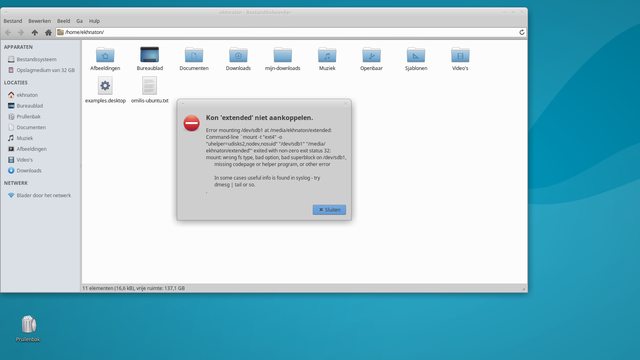Image resolution: width=640 pixels, height=360 pixels.
Task: Select the Bureaublad folder icon
Action: click(149, 55)
